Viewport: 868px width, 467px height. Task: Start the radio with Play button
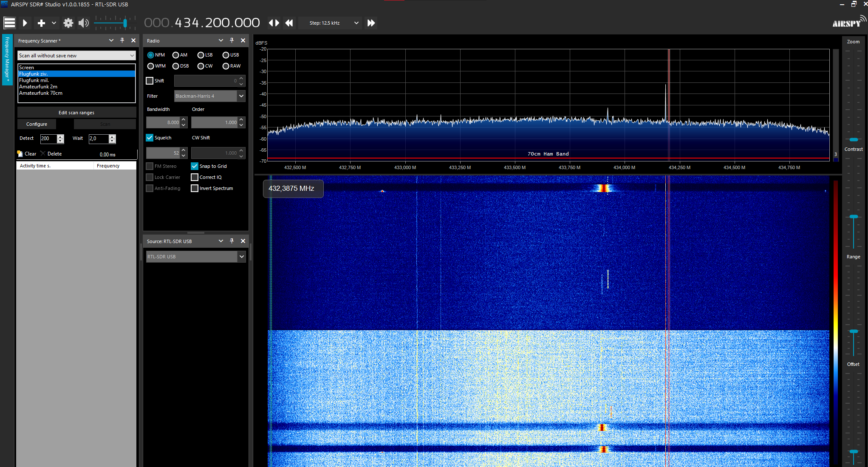click(x=25, y=23)
